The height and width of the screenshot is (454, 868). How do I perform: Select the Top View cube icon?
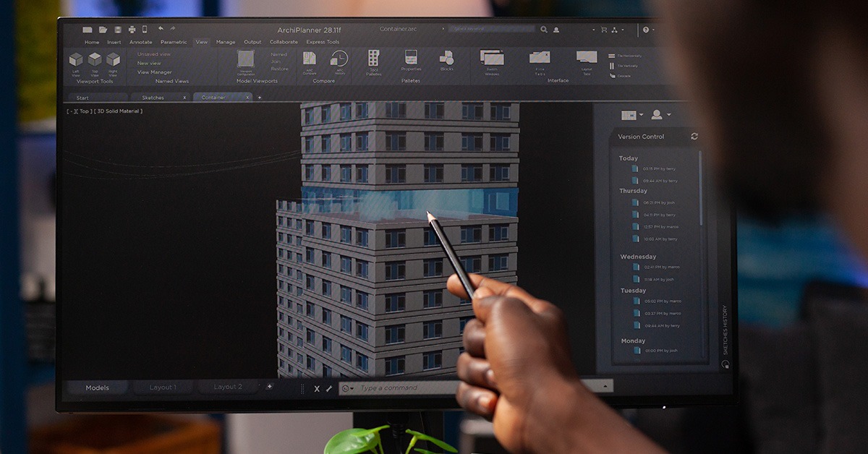coord(95,61)
